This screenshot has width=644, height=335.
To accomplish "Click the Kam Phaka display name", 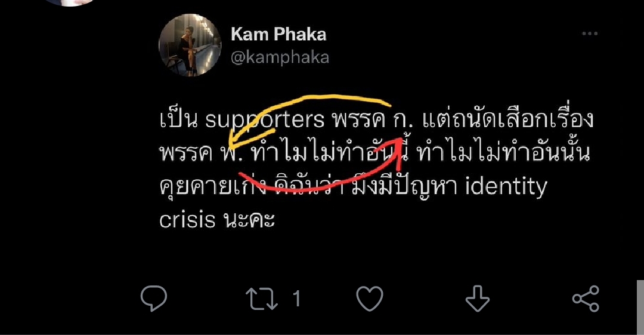I will pos(278,34).
